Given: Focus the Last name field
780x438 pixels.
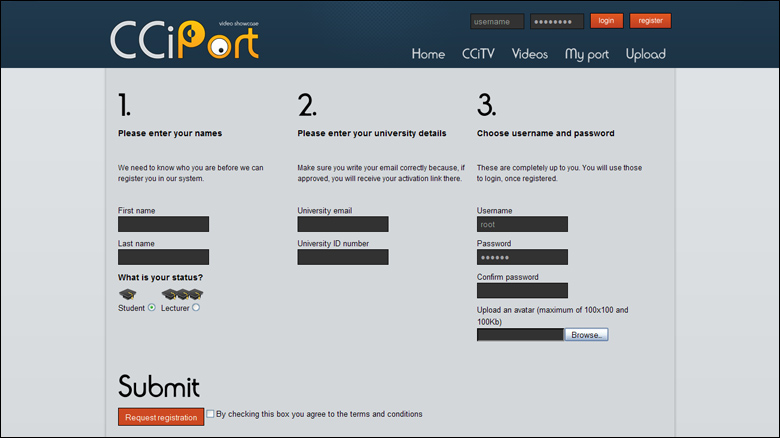Looking at the screenshot, I should [163, 257].
